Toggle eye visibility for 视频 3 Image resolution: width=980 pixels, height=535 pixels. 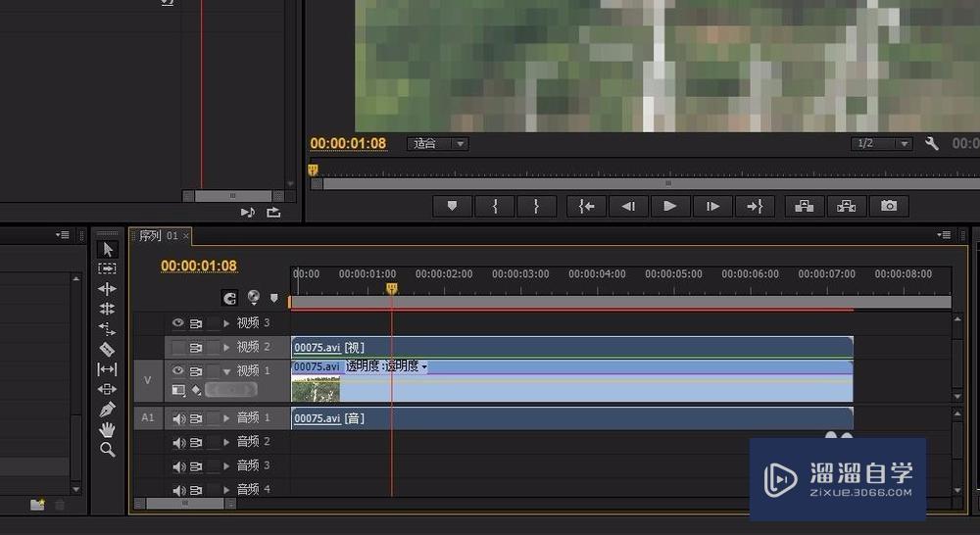[177, 323]
